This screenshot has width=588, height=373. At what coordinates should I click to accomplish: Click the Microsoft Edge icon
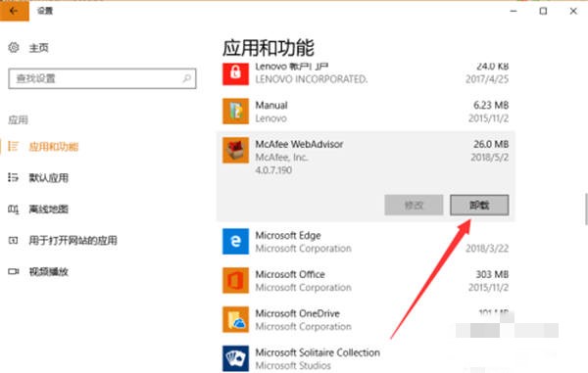235,242
